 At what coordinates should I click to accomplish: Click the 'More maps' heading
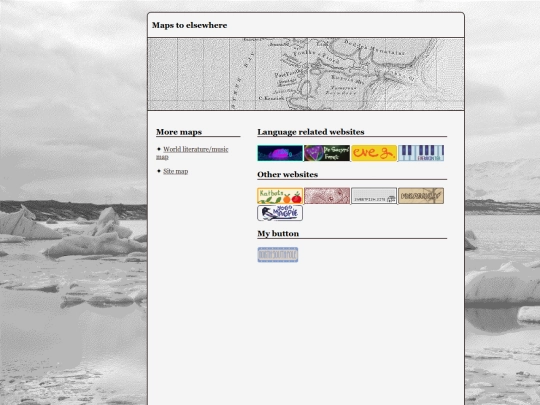tap(179, 132)
